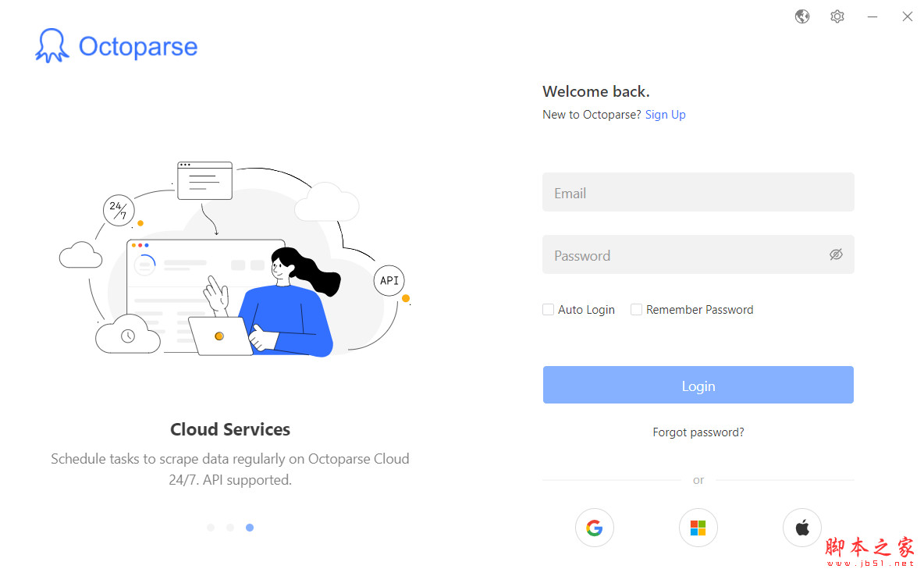Sign in with Google icon
The height and width of the screenshot is (576, 924).
tap(595, 528)
